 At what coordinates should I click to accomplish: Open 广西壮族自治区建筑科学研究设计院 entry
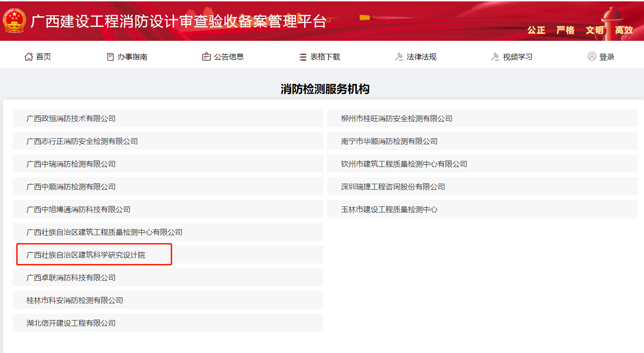click(86, 255)
